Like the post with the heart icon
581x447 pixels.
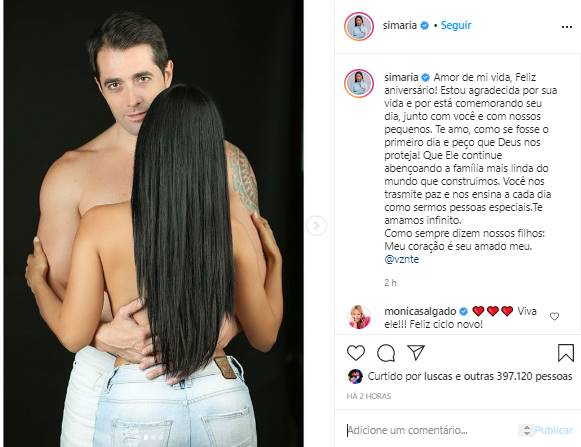click(356, 352)
